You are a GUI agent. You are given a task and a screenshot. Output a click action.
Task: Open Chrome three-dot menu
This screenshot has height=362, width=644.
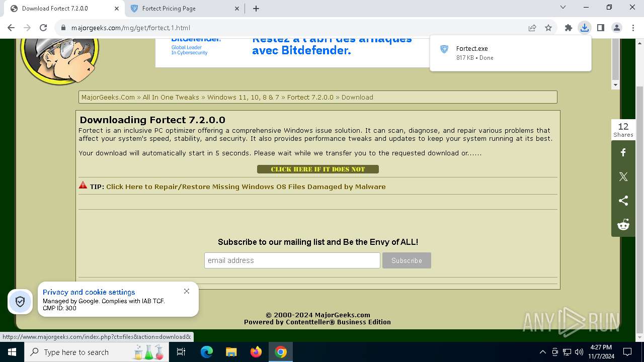pos(633,28)
